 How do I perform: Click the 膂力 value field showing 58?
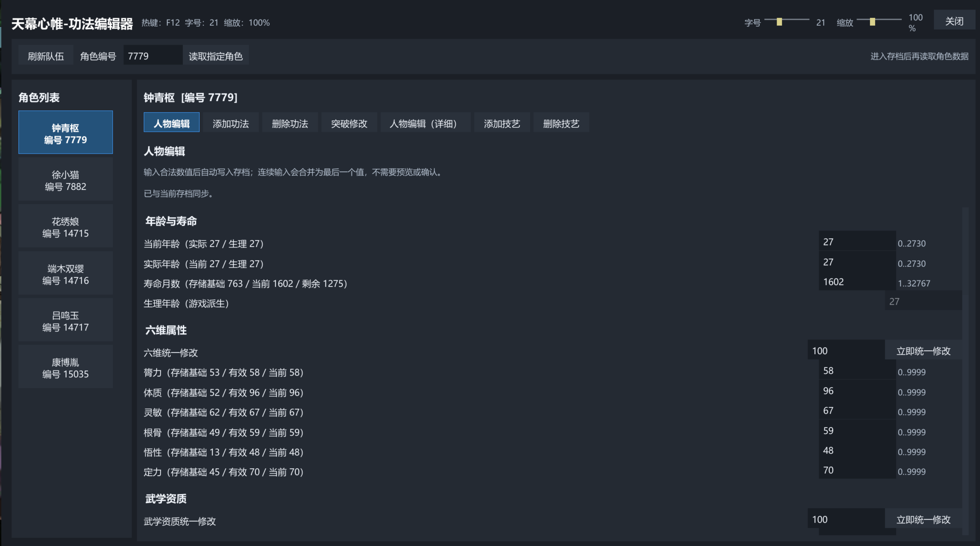click(x=857, y=370)
